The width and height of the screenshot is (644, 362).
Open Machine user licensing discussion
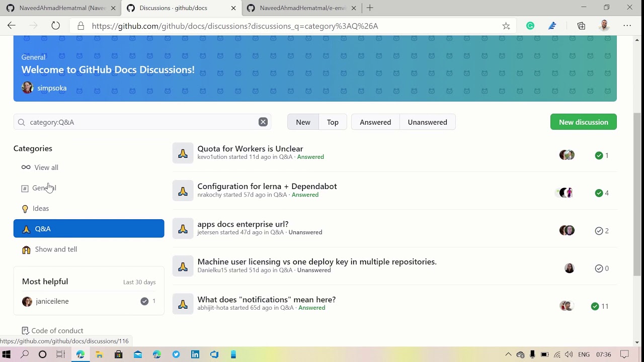[x=317, y=261]
